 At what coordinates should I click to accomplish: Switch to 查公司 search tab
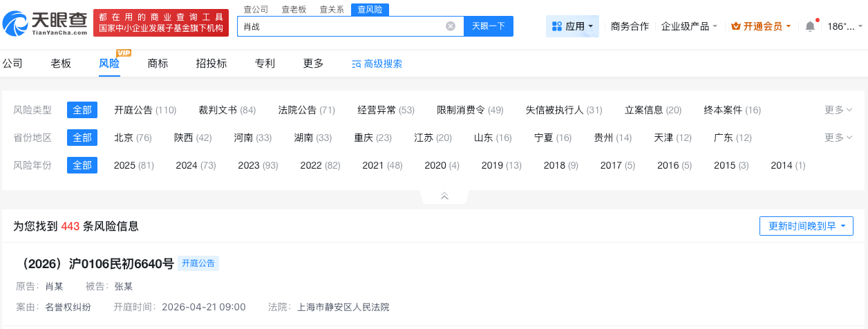256,10
